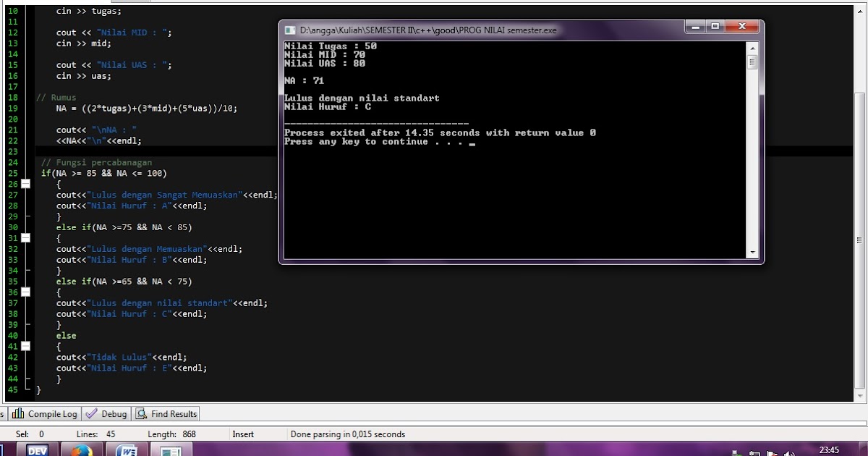Collapse the fold marker at line 31
Viewport: 868px width, 456px height.
[x=25, y=237]
